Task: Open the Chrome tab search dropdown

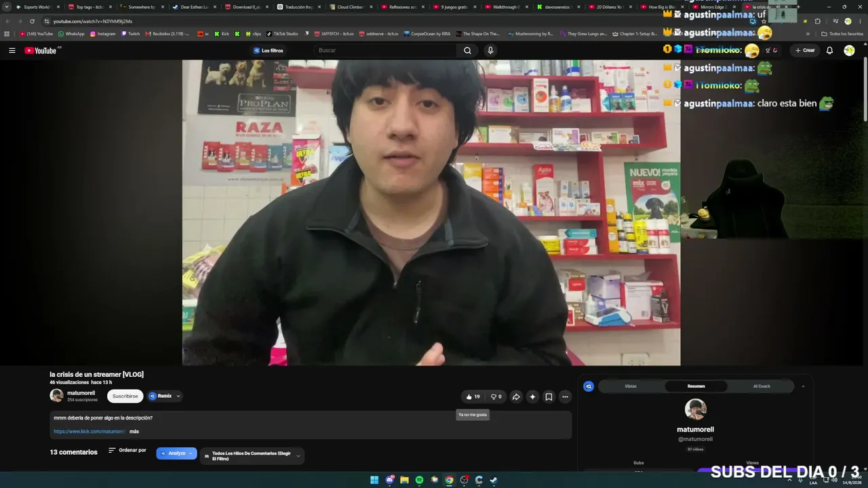Action: pyautogui.click(x=7, y=7)
